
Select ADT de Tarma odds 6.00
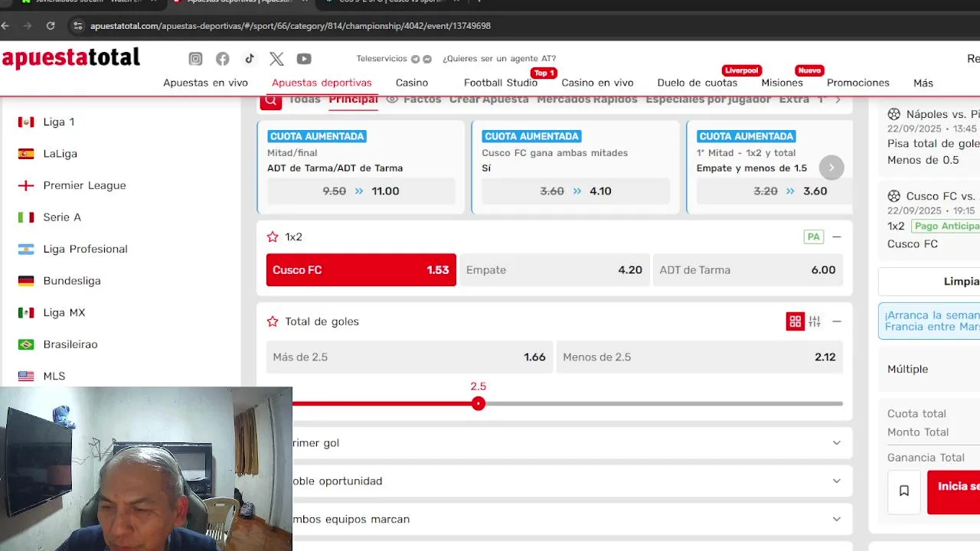pyautogui.click(x=748, y=270)
